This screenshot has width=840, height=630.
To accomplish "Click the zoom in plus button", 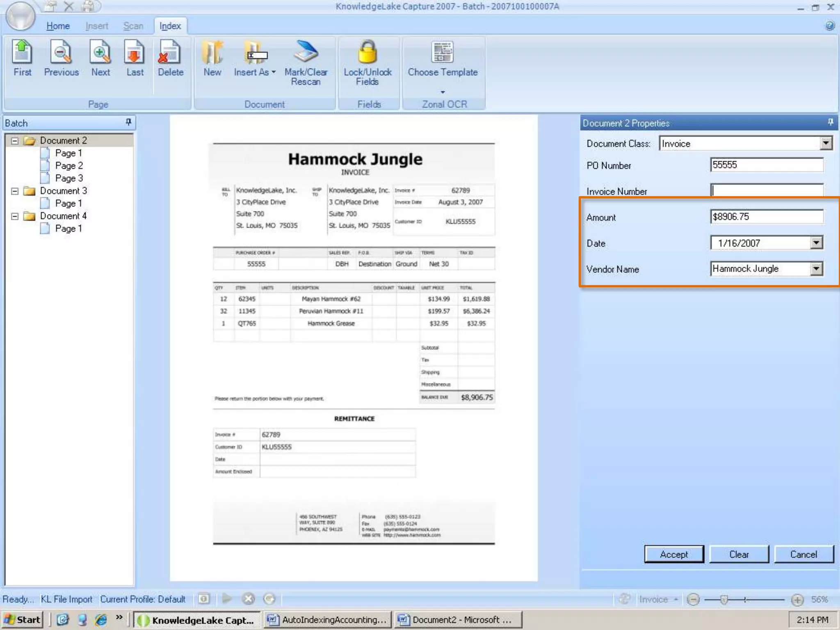I will click(x=797, y=600).
